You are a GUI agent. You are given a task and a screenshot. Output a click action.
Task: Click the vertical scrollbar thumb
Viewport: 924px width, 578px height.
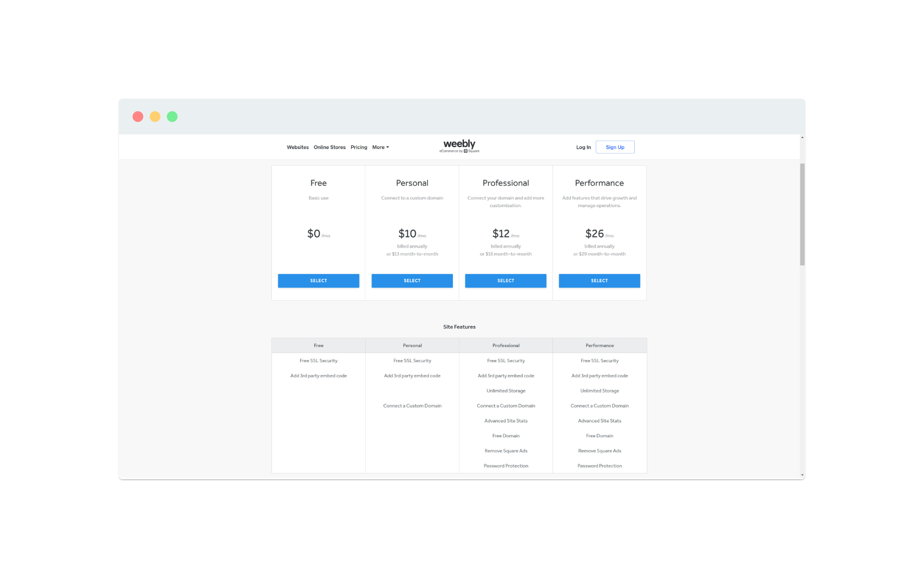click(802, 214)
